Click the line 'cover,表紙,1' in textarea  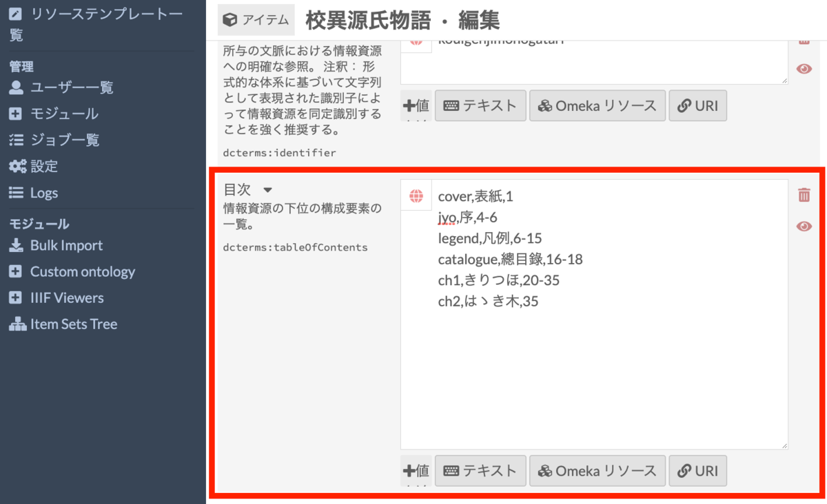pos(476,197)
